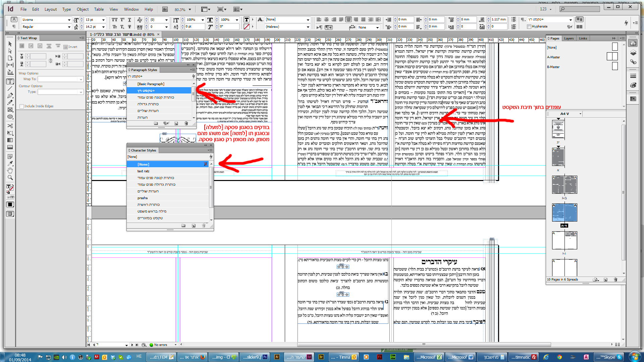This screenshot has width=644, height=362.
Task: Select the Zoom tool
Action: click(10, 178)
